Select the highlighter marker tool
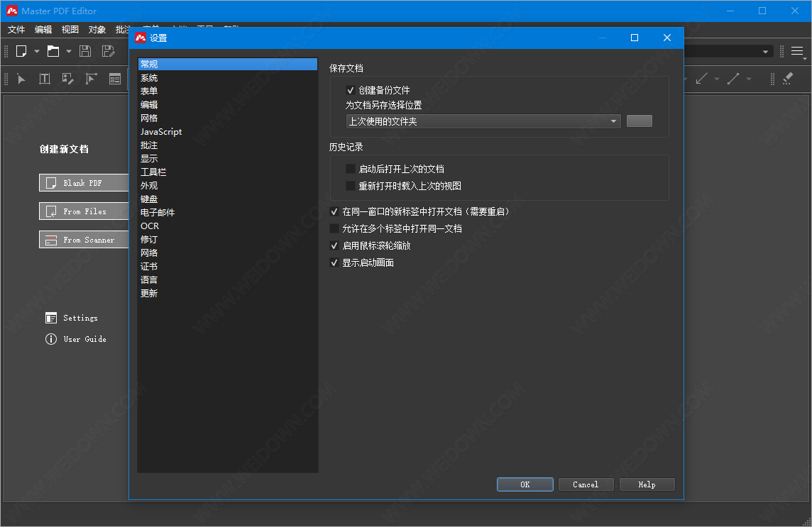812x527 pixels. [788, 79]
